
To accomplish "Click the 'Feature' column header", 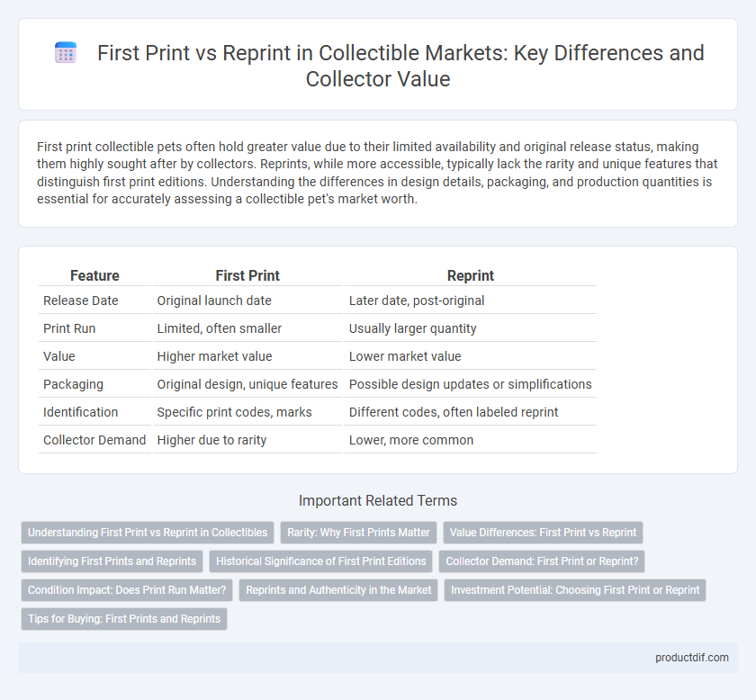I will point(94,275).
